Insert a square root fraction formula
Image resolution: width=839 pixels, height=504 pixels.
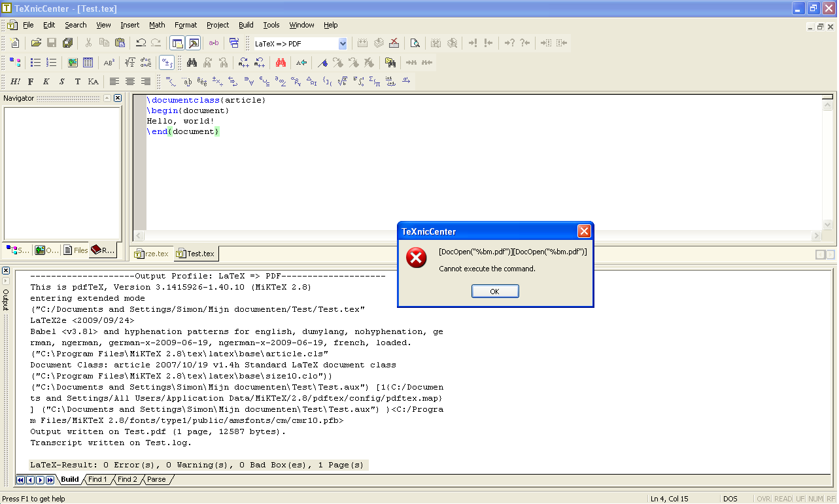[x=130, y=63]
